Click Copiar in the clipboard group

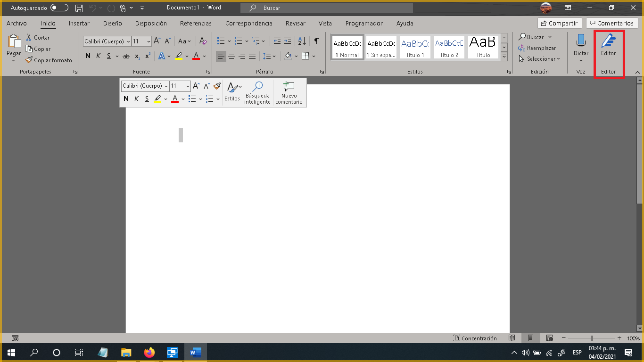pos(38,49)
